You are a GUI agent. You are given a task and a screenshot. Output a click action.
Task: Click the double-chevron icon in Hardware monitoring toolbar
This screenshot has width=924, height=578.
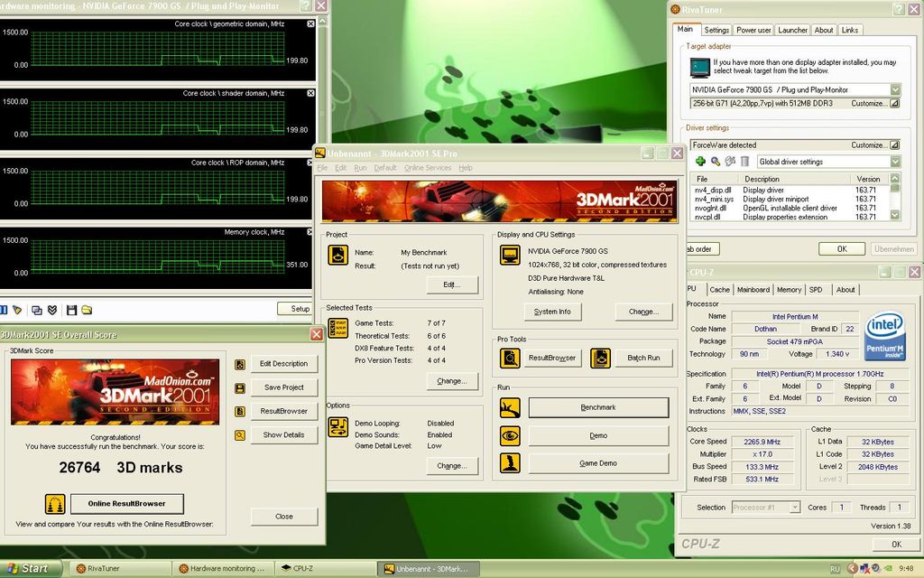(x=52, y=310)
